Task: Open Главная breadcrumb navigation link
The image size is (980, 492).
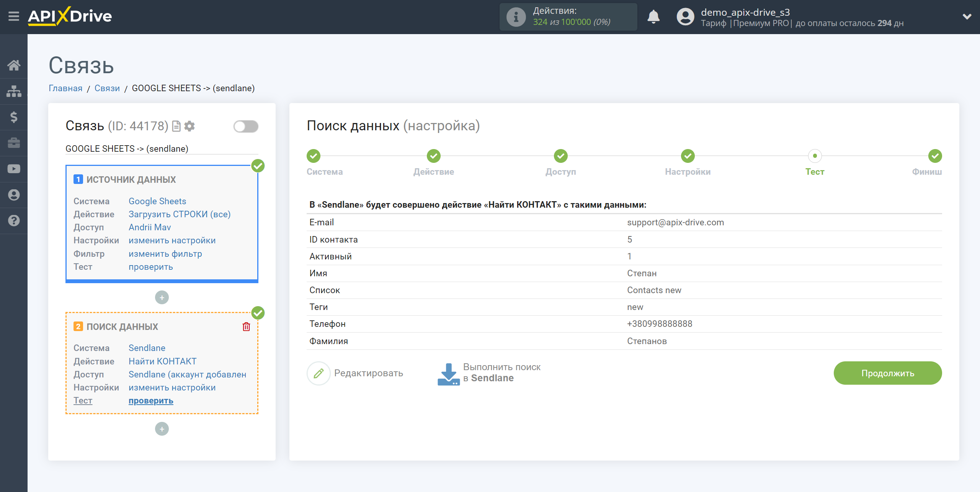Action: click(x=65, y=88)
